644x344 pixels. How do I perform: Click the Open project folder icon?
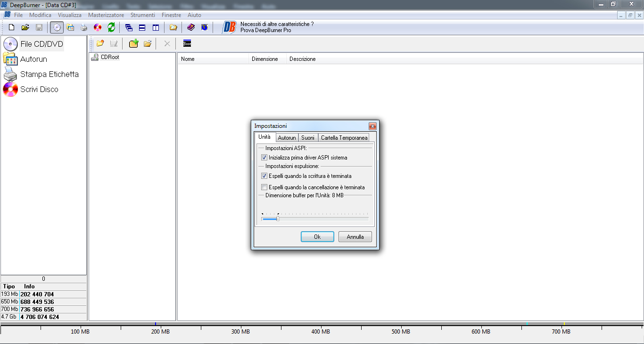pyautogui.click(x=25, y=27)
